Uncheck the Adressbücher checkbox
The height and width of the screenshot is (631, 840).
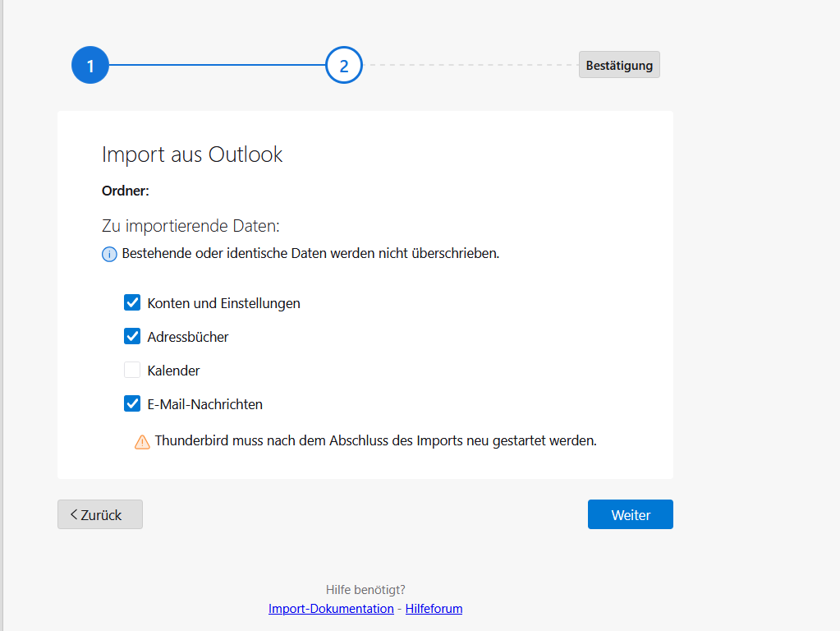[132, 336]
